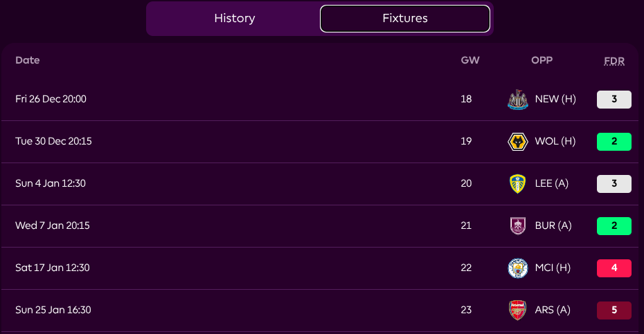Click the GW column header
644x334 pixels.
(x=470, y=60)
